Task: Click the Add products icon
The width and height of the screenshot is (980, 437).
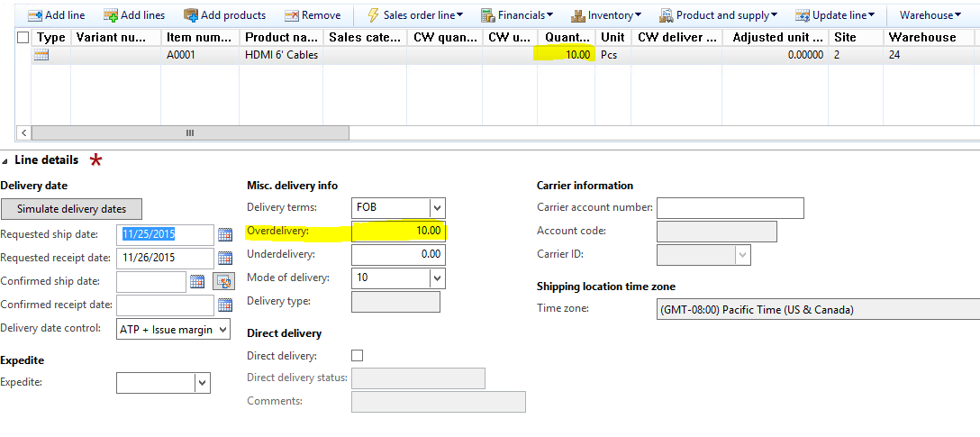Action: (x=191, y=15)
